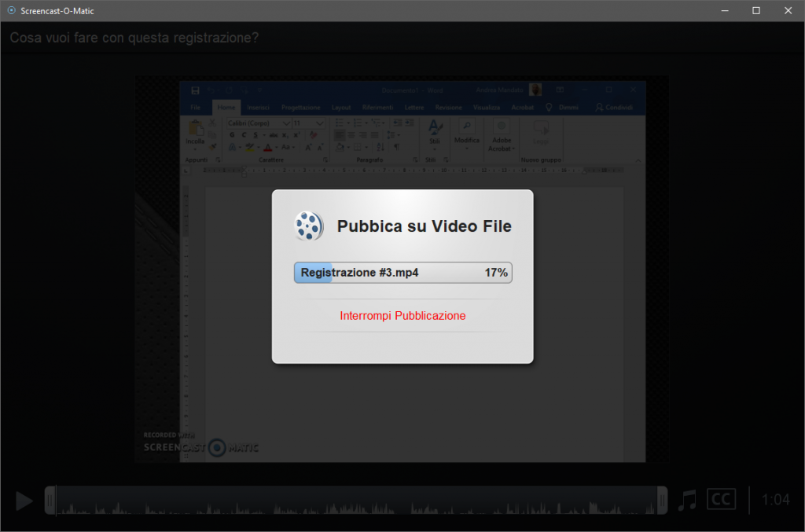Click the Andrea Mandato profile picture
The image size is (805, 532).
point(535,90)
